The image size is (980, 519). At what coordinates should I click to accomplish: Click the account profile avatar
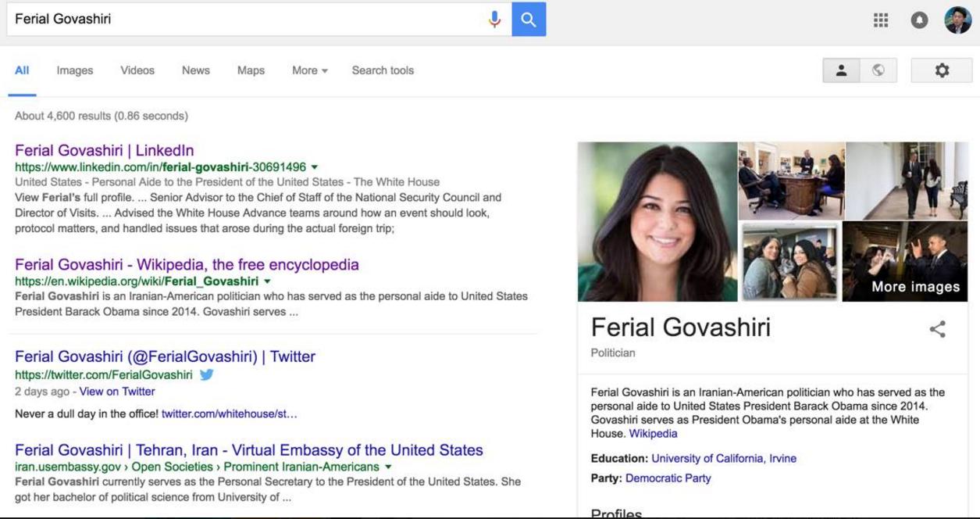tap(958, 20)
